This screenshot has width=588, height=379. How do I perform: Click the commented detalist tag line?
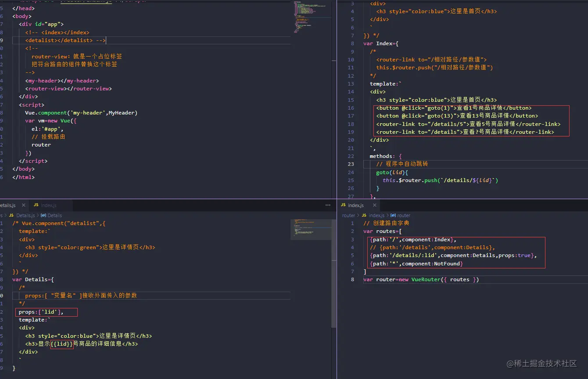(65, 40)
